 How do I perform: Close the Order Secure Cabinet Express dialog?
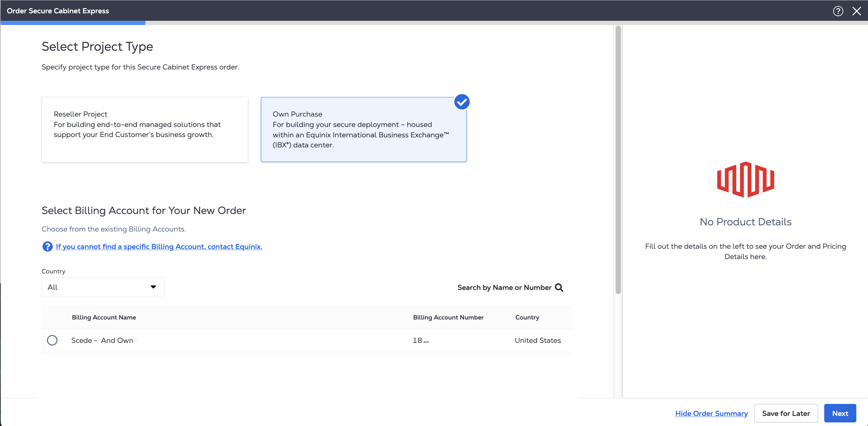click(856, 11)
